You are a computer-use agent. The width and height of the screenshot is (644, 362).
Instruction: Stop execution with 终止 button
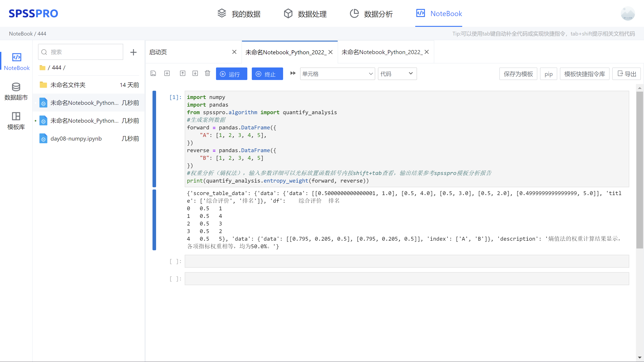tap(267, 74)
